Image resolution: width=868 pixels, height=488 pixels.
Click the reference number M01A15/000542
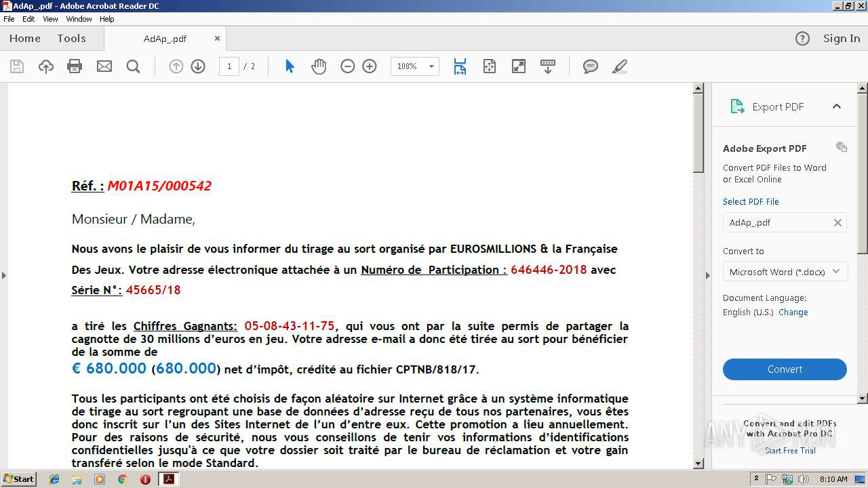[x=159, y=186]
